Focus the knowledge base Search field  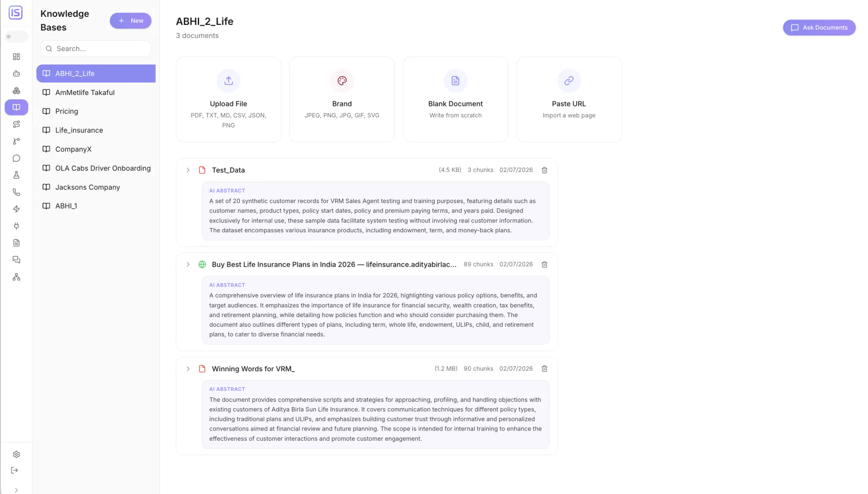96,48
